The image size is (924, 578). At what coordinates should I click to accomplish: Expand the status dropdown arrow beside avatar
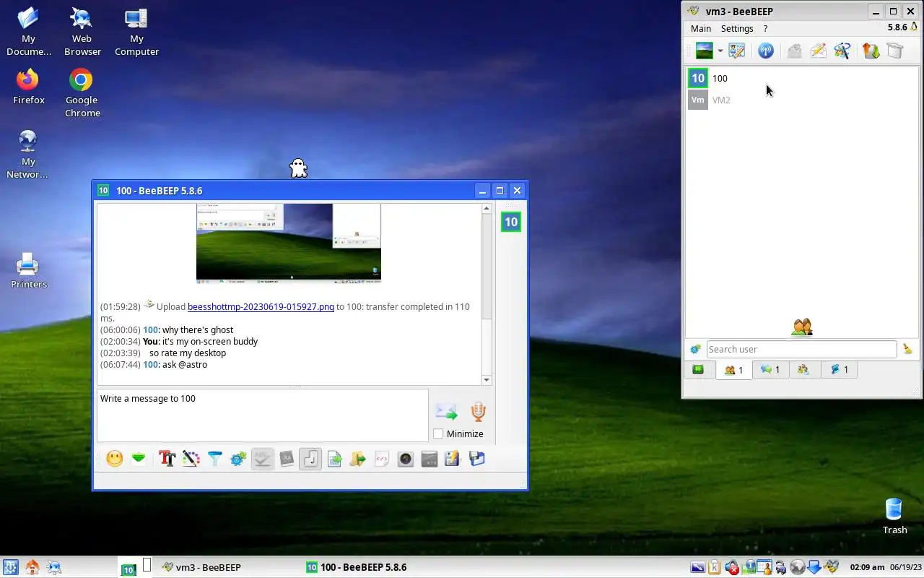click(x=720, y=51)
